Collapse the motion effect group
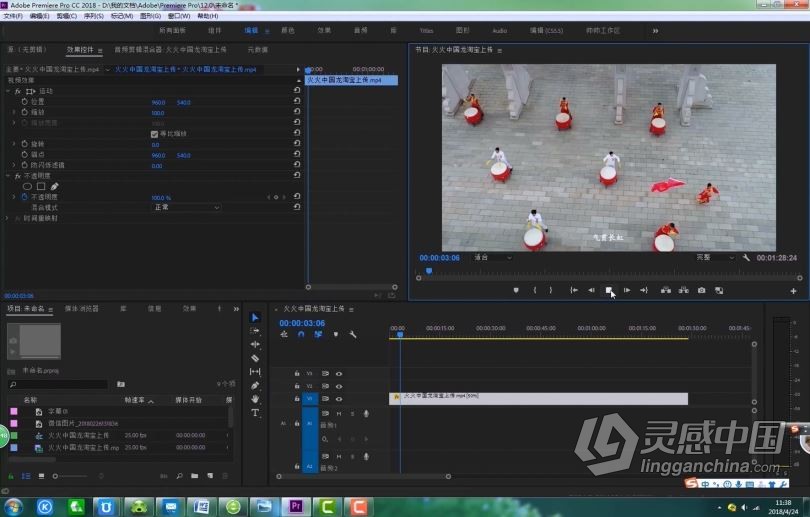This screenshot has height=517, width=810. point(8,91)
